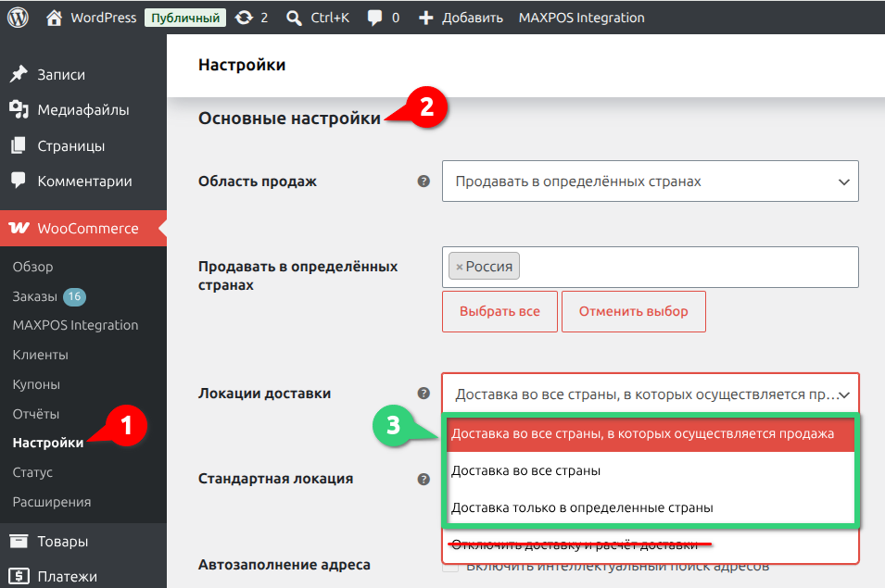Open Заказы submenu with 16 badge
Image resolution: width=885 pixels, height=588 pixels.
point(48,296)
